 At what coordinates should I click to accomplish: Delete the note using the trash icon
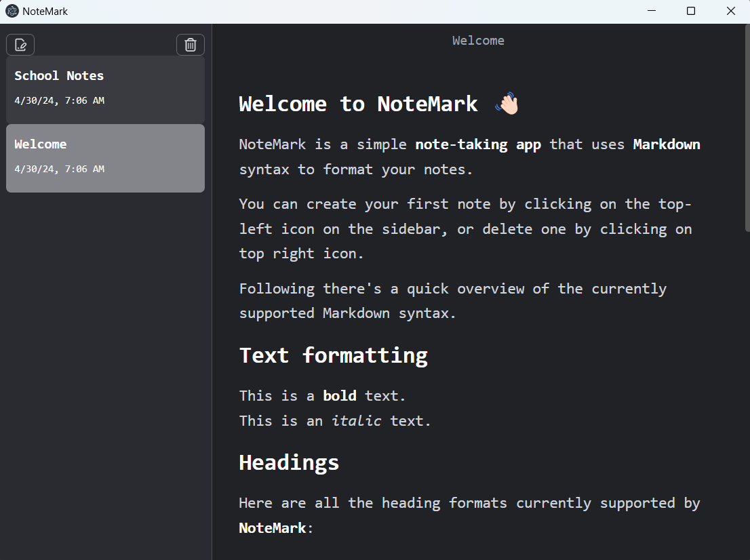click(x=191, y=45)
